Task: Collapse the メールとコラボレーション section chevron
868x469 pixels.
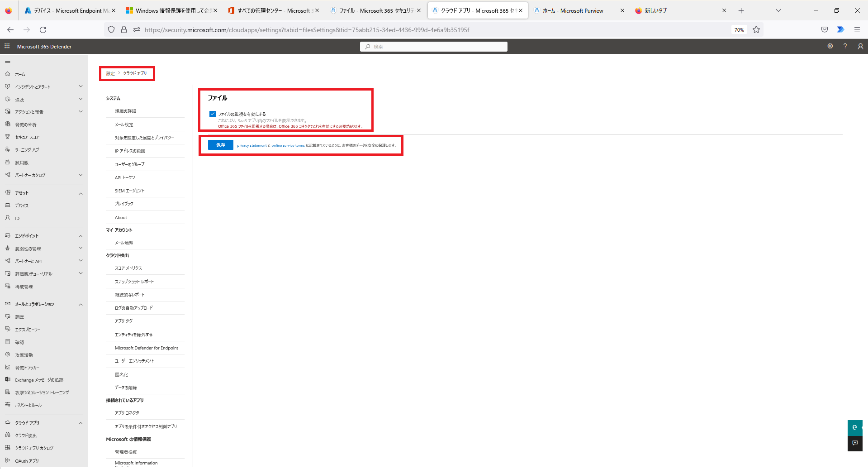Action: pos(81,304)
